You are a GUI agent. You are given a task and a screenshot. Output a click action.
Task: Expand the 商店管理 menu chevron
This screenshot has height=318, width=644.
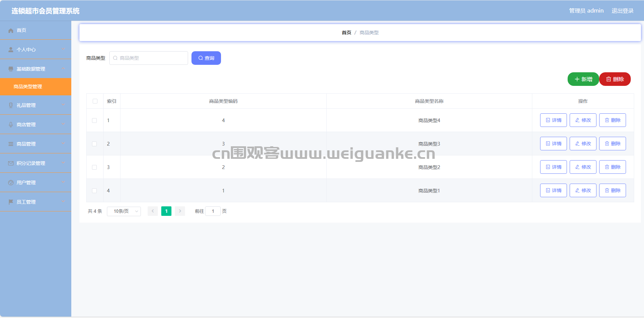tap(63, 124)
